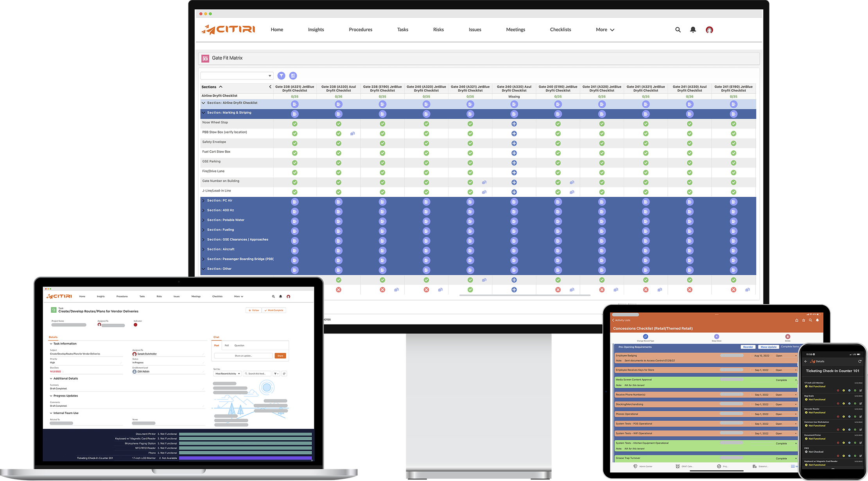The image size is (868, 481).
Task: Switch to Question tab in laptop chat panel
Action: coord(239,346)
